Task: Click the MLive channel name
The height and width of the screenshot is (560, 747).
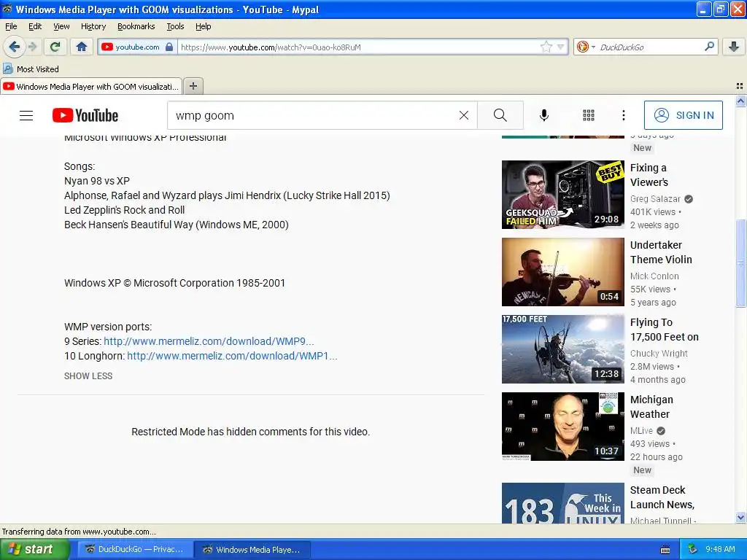Action: tap(641, 430)
